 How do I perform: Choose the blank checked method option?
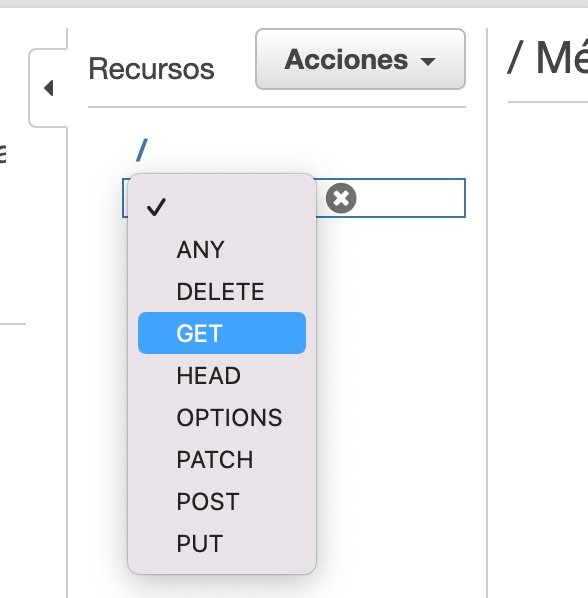pyautogui.click(x=222, y=207)
